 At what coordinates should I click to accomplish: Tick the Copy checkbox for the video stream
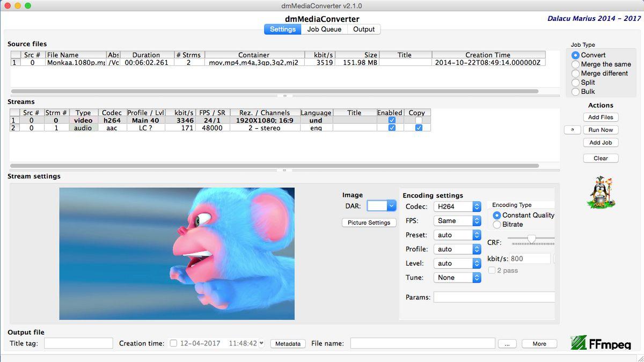[x=419, y=121]
